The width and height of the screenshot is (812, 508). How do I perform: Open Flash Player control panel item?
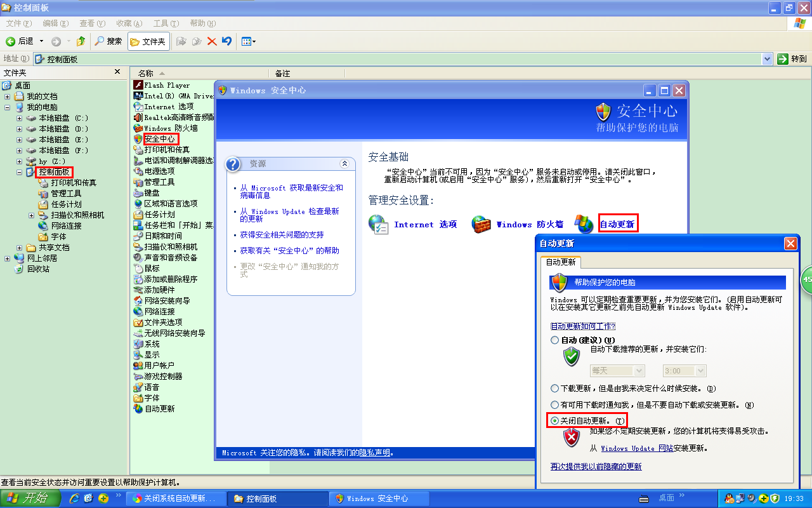166,85
